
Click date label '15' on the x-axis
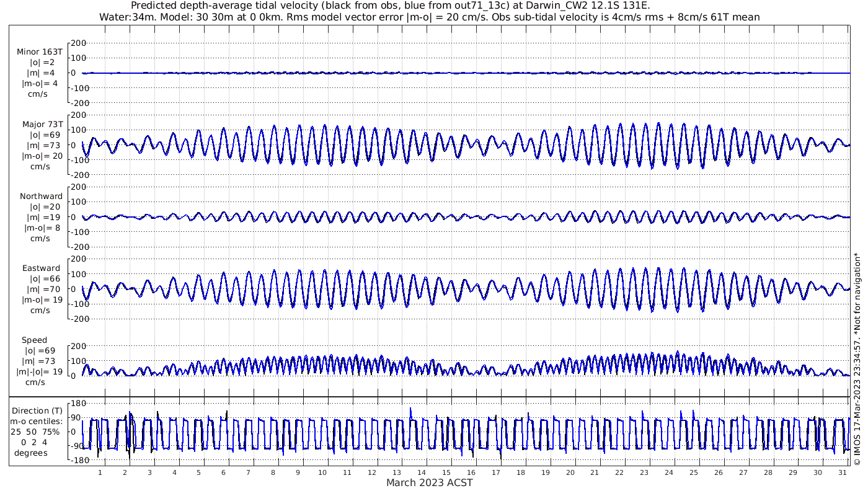tap(446, 472)
